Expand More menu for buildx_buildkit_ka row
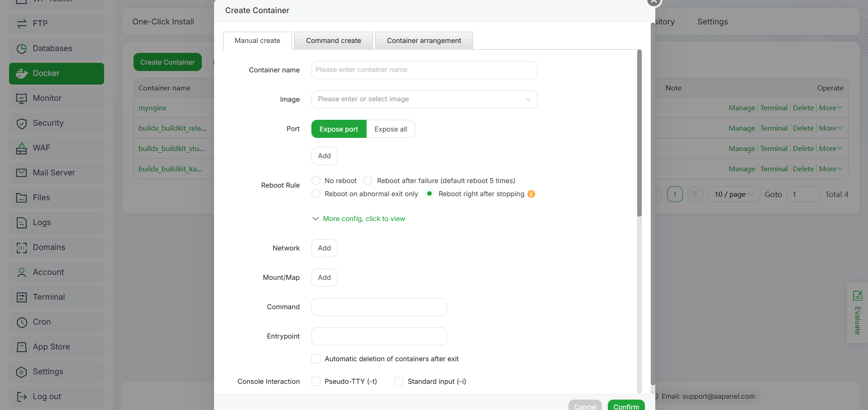Screen dimensions: 868x410 [x=831, y=169]
